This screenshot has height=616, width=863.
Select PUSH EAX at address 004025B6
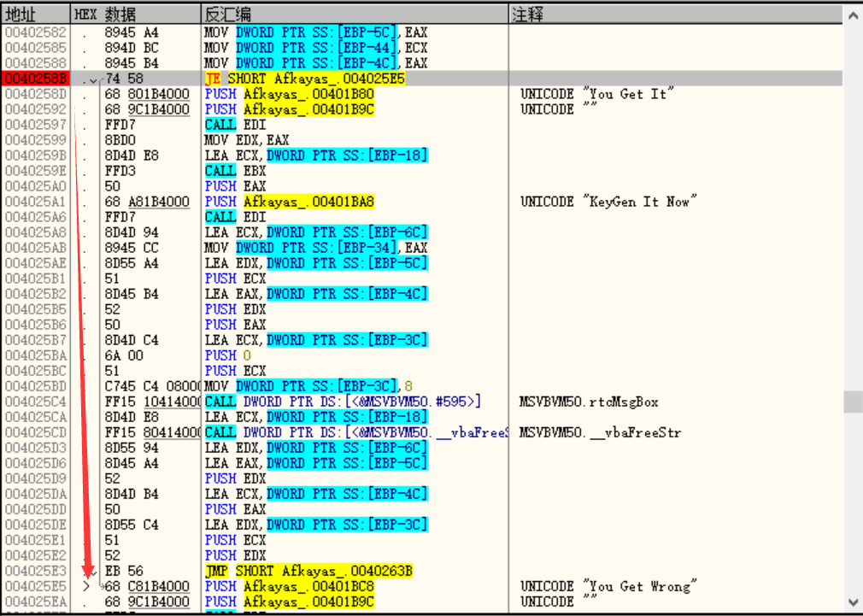coord(236,326)
